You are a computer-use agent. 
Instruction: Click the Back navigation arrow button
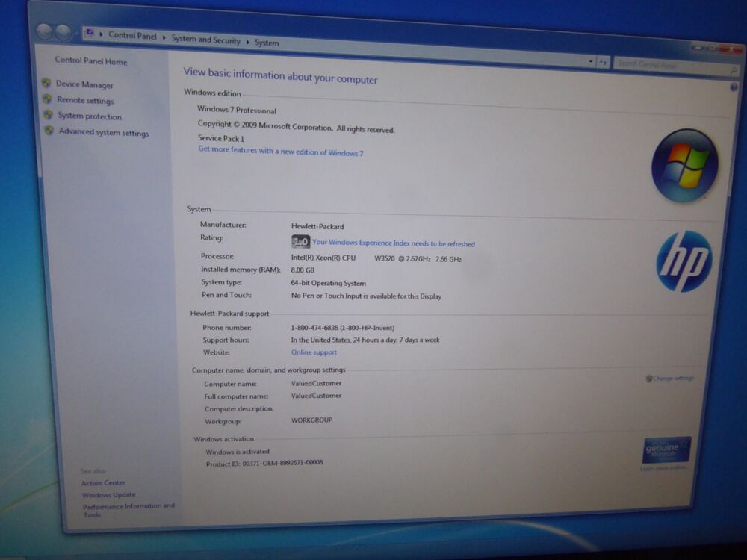click(45, 32)
